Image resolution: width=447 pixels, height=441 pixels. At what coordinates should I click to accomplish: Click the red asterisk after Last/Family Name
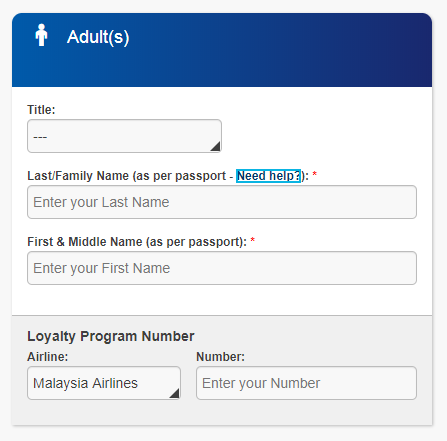[x=315, y=174]
